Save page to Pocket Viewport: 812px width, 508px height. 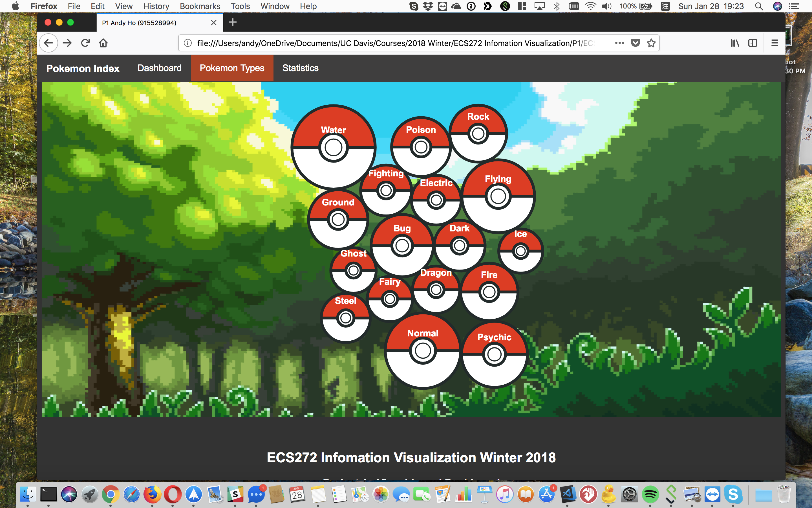(x=636, y=43)
